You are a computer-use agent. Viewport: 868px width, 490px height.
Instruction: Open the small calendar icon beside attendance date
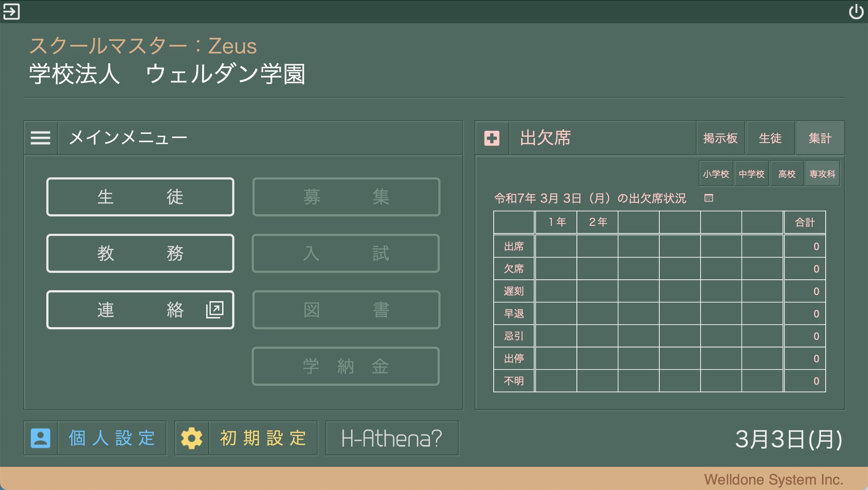tap(709, 198)
